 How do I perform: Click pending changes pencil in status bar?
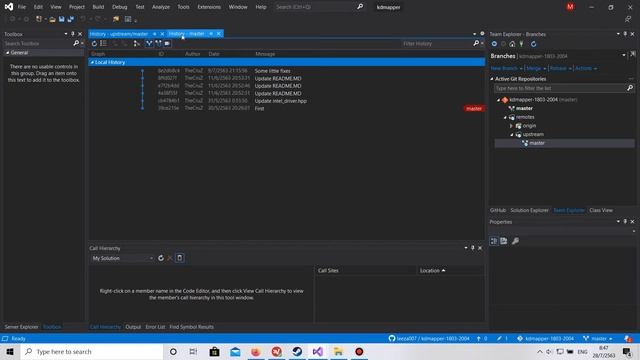point(502,338)
